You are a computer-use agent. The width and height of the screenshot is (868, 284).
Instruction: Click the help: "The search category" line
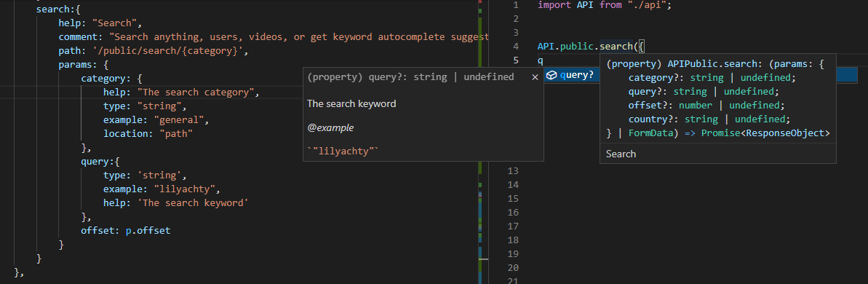tap(181, 92)
